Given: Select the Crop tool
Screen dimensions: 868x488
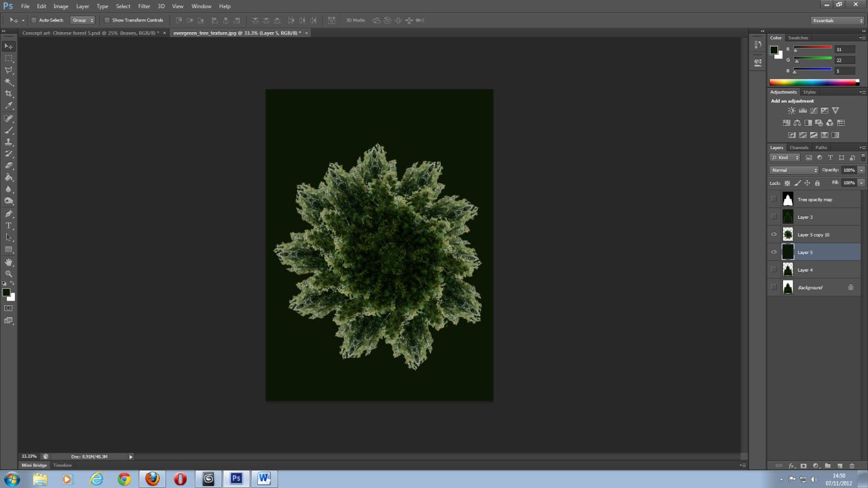Looking at the screenshot, I should pyautogui.click(x=9, y=93).
